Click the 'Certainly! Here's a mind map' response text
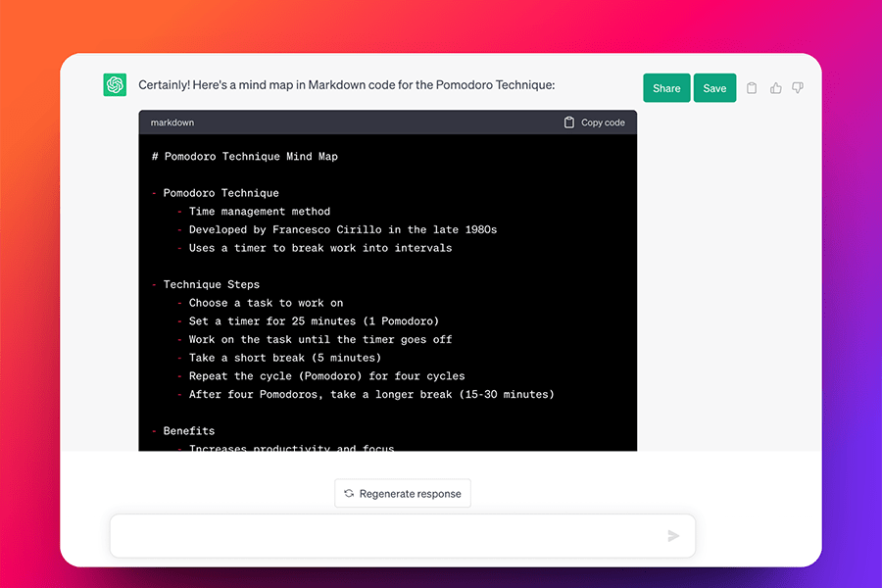 [x=347, y=85]
